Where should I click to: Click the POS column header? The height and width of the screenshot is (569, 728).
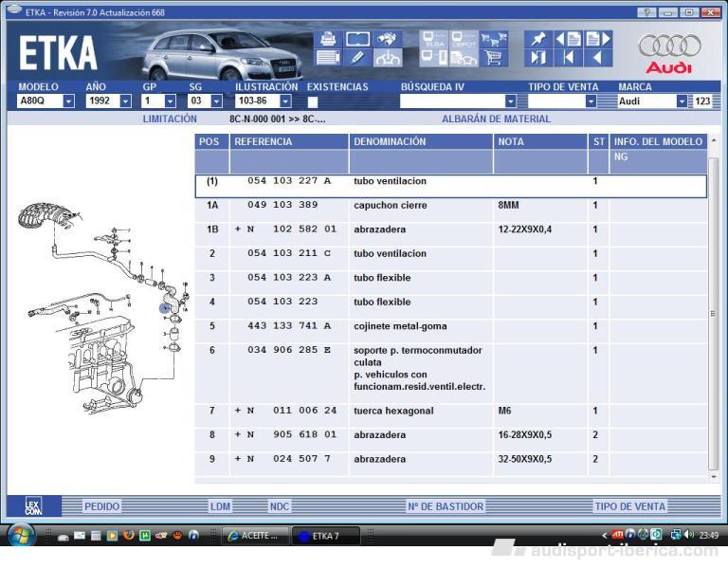pyautogui.click(x=211, y=141)
